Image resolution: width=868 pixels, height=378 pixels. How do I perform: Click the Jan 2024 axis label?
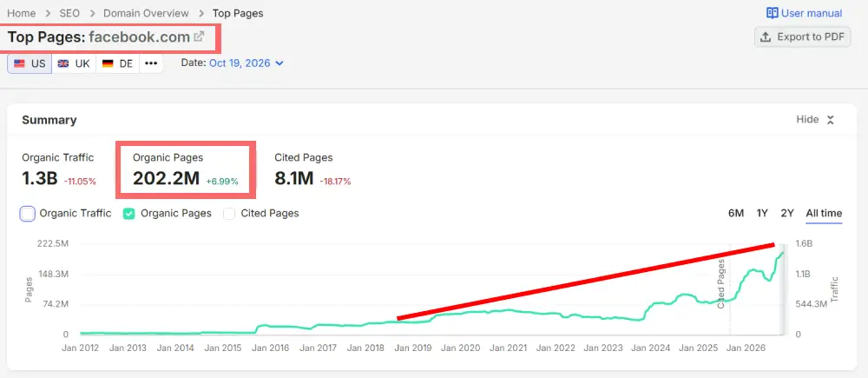(650, 348)
